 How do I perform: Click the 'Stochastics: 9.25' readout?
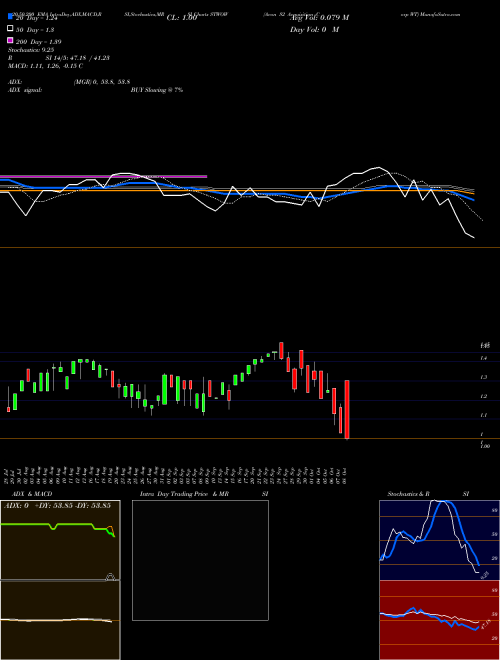[x=31, y=50]
